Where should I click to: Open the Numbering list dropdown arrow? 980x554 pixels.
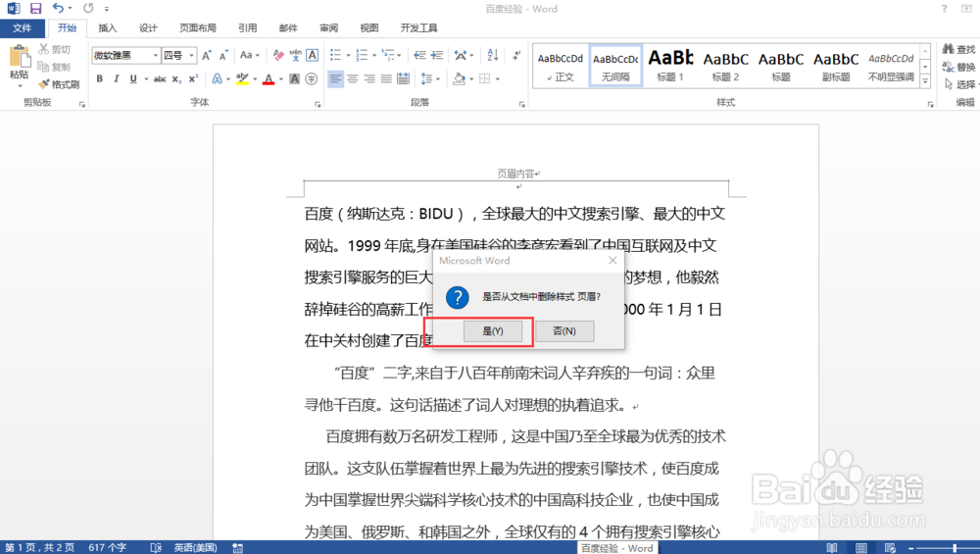[374, 55]
